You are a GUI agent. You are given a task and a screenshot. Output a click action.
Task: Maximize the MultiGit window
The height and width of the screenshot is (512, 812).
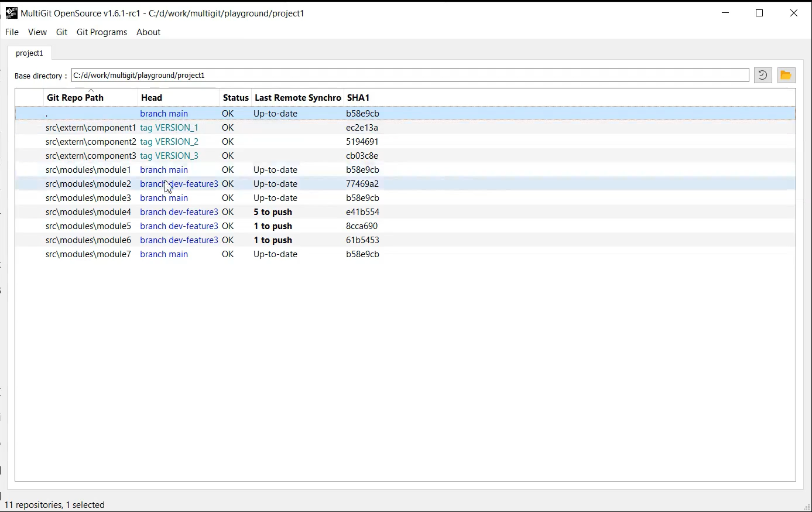tap(759, 13)
